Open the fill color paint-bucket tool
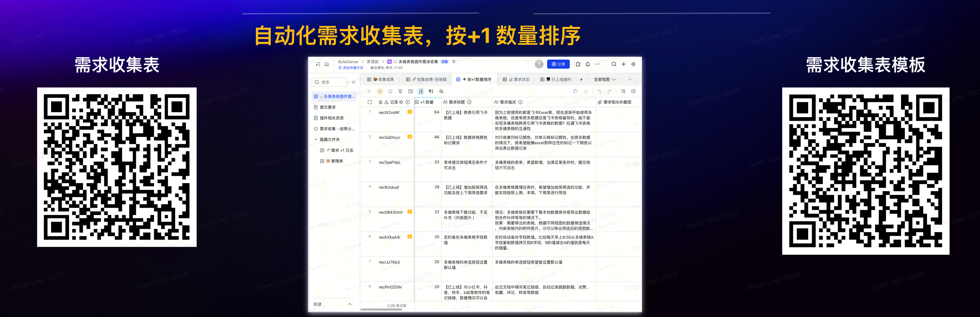Image resolution: width=980 pixels, height=317 pixels. tap(441, 91)
